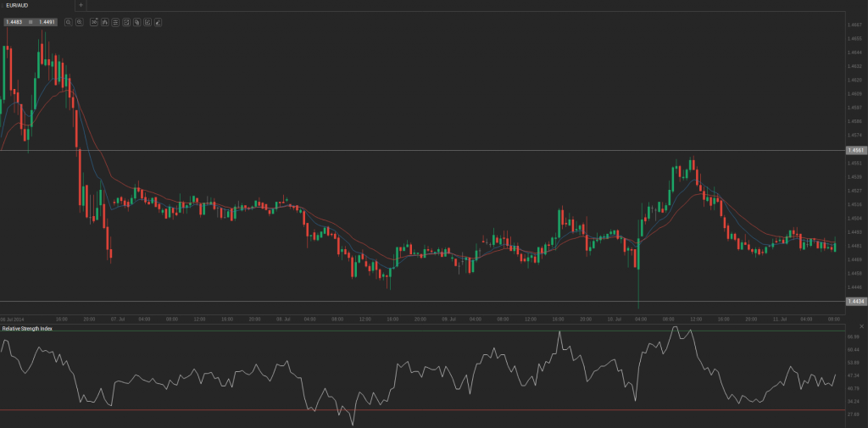Click the 09. Jul date axis label
Image resolution: width=868 pixels, height=428 pixels.
(449, 320)
